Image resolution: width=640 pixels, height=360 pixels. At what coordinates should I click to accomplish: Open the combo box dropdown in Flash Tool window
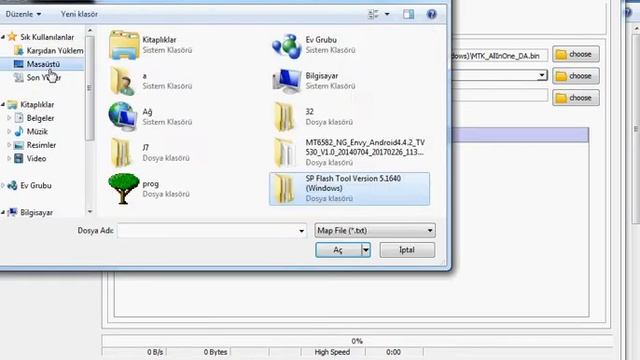(x=542, y=75)
